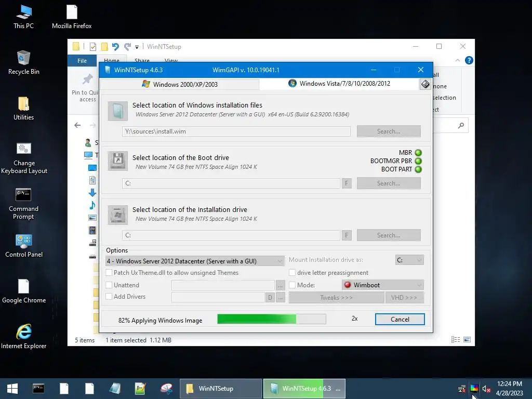Open Command Prompt desktop shortcut
Screen dimensions: 532x399
pos(23,204)
